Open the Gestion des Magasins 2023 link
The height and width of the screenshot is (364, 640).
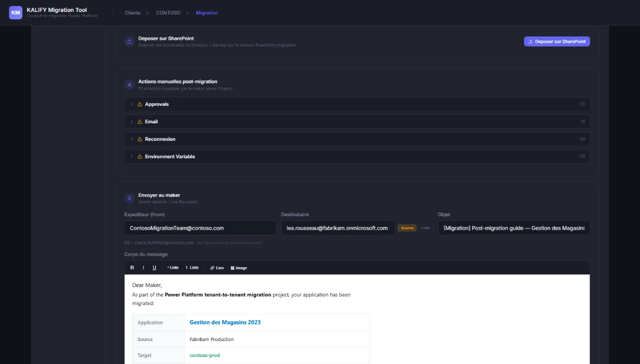click(x=225, y=323)
